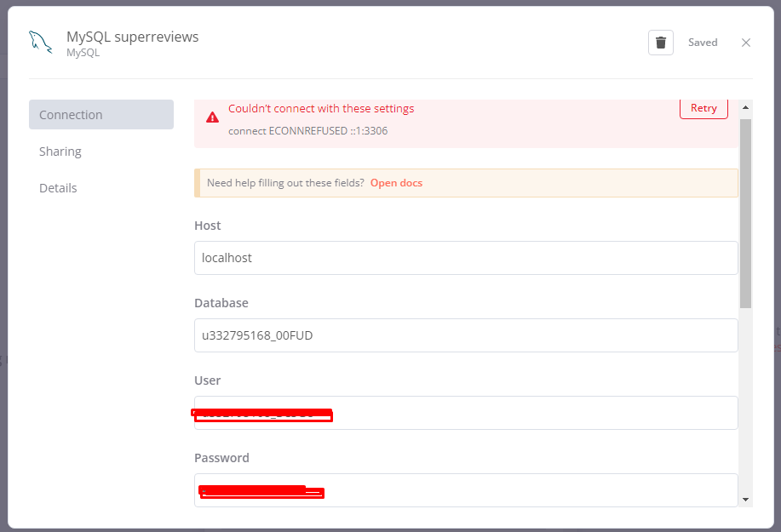
Task: Click the Password field label
Action: [221, 458]
